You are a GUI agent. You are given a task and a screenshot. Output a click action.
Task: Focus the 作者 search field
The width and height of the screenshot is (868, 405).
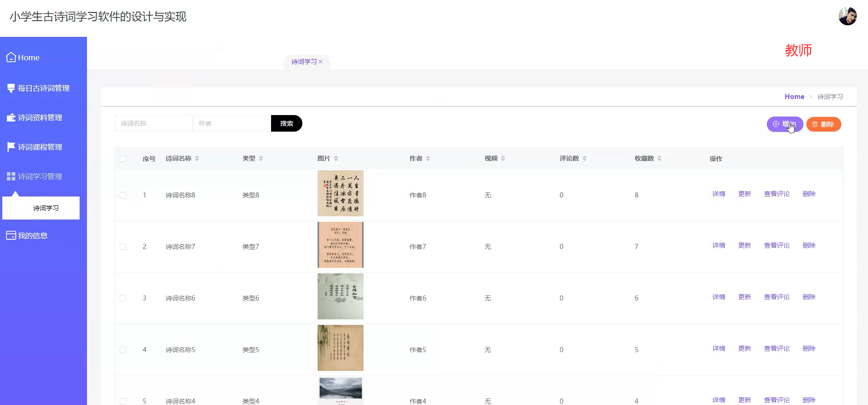[x=232, y=123]
